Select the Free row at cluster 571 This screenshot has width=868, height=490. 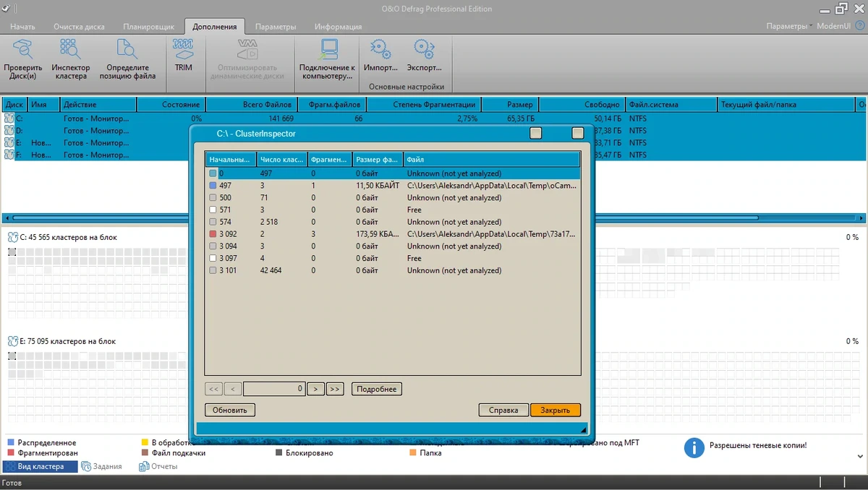pyautogui.click(x=393, y=210)
